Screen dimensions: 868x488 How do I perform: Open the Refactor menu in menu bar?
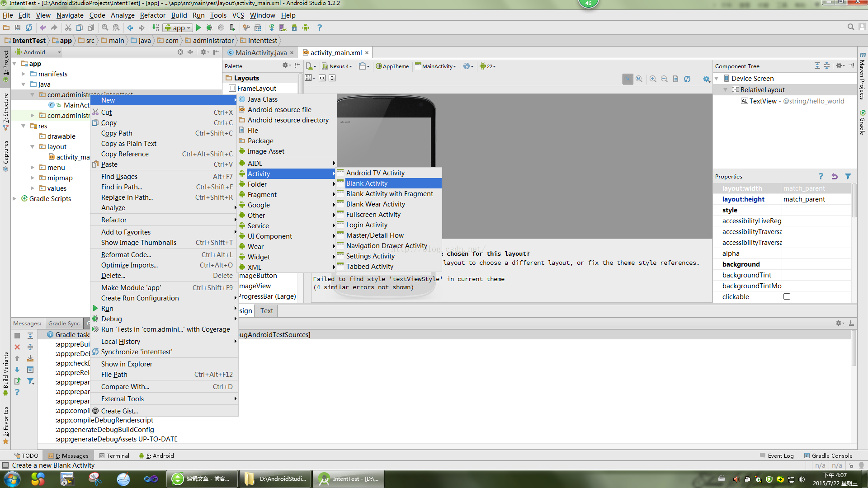152,15
